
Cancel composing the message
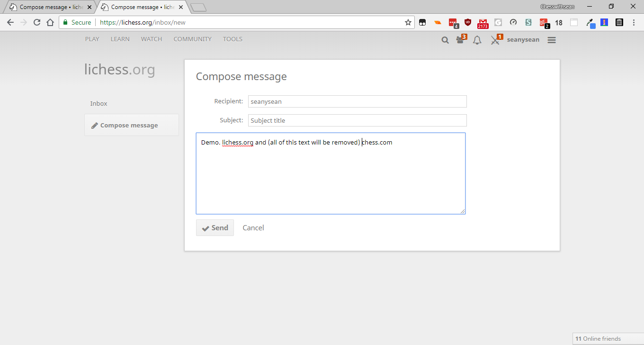[x=253, y=228]
